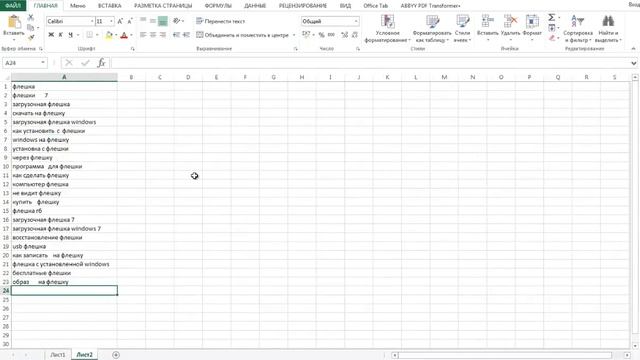
Task: Align text right
Action: [162, 35]
